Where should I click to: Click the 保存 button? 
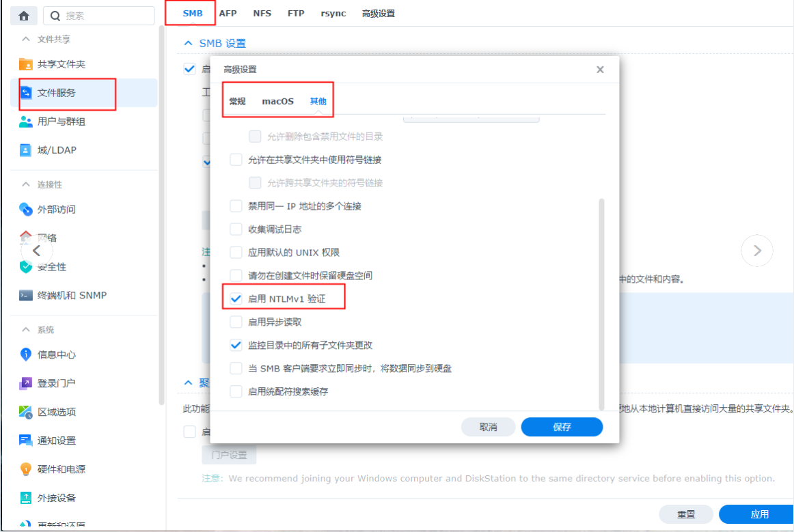[562, 428]
